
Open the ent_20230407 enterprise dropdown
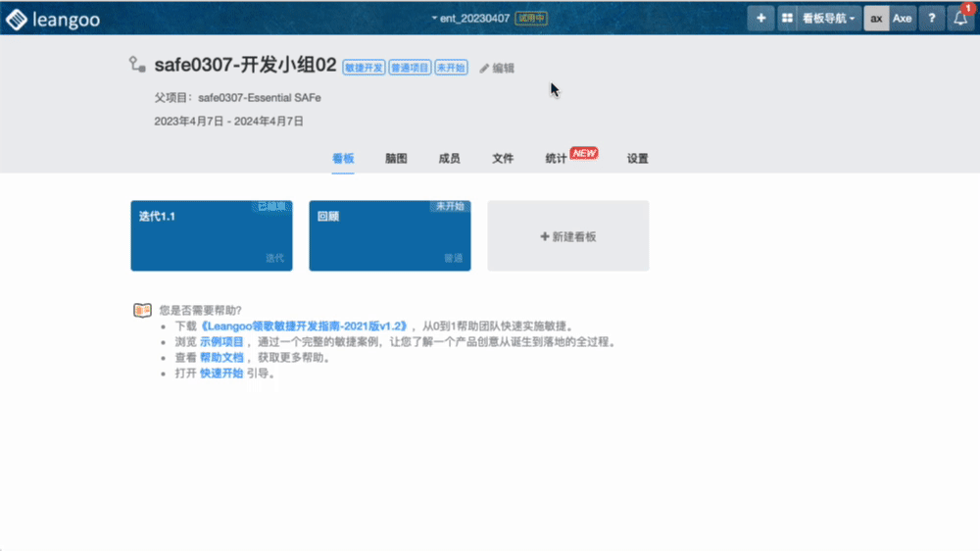(x=471, y=19)
